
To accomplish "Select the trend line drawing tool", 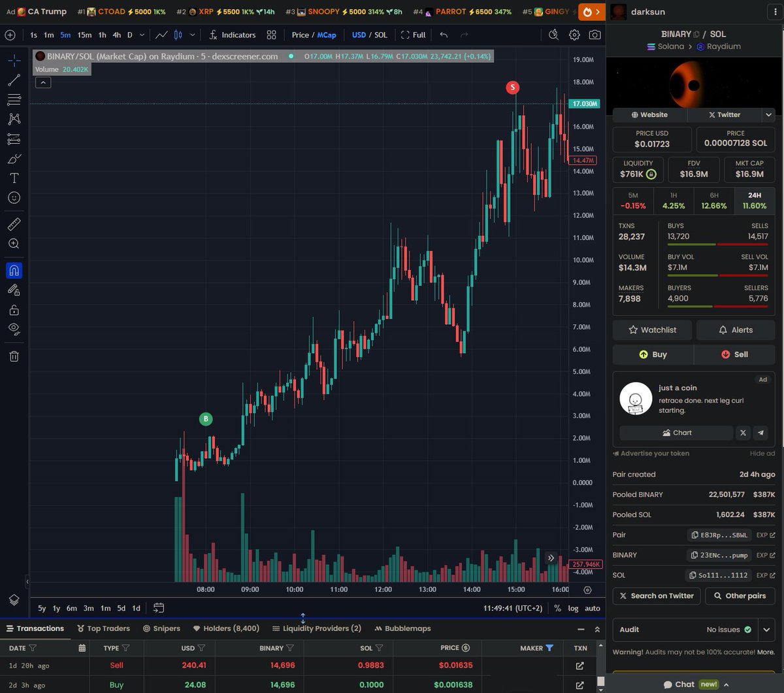I will (x=14, y=80).
